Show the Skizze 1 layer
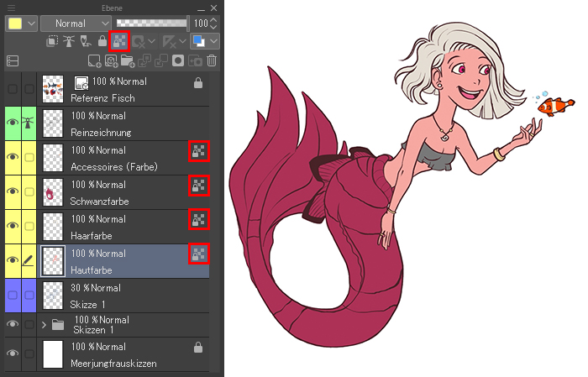The height and width of the screenshot is (377, 588). 13,296
